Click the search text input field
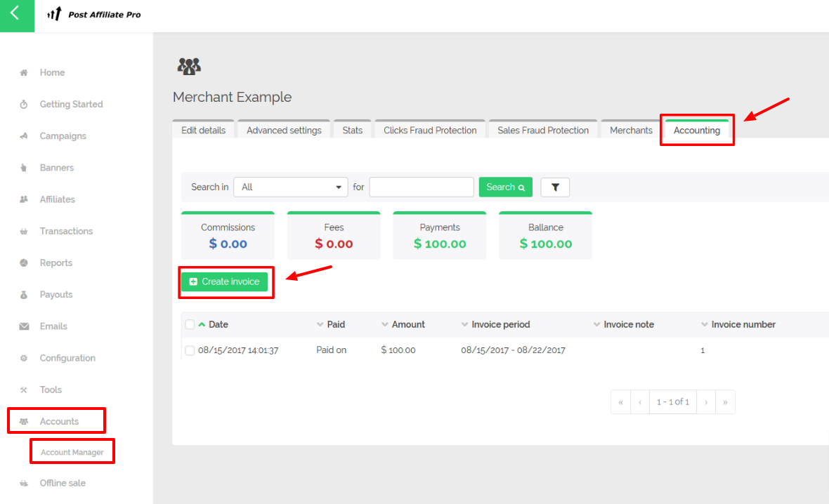This screenshot has width=829, height=504. [x=422, y=187]
